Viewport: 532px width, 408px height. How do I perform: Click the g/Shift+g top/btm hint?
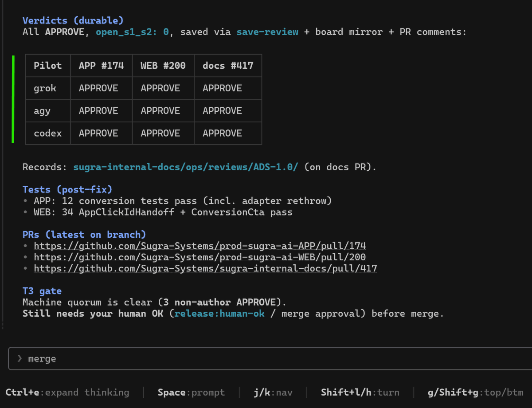[x=477, y=392]
